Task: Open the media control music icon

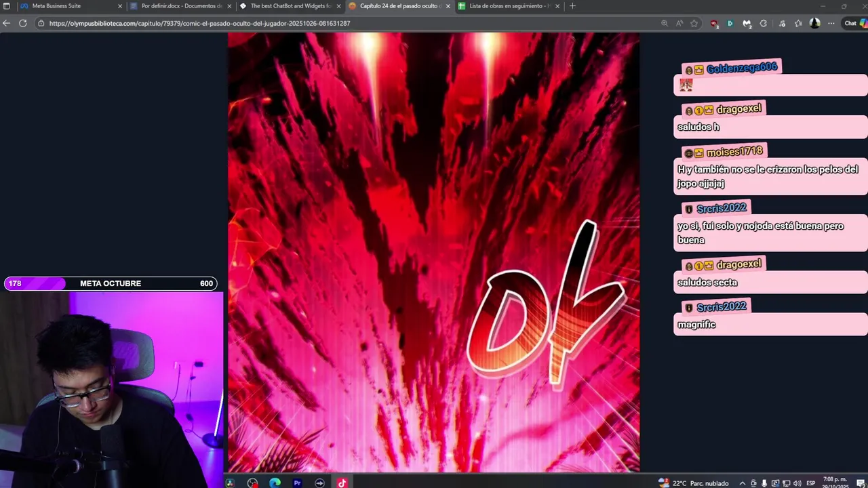Action: [782, 23]
